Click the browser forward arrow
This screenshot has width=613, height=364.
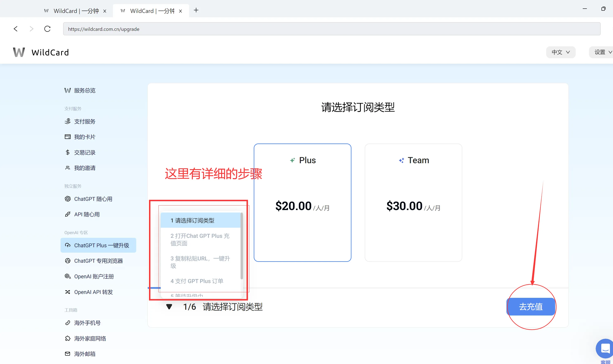31,29
